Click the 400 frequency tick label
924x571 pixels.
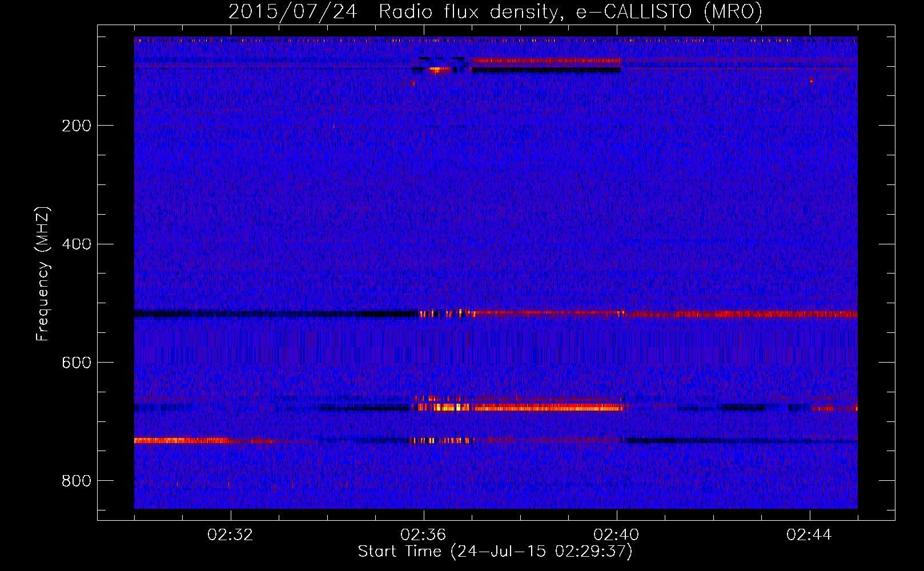pyautogui.click(x=77, y=244)
